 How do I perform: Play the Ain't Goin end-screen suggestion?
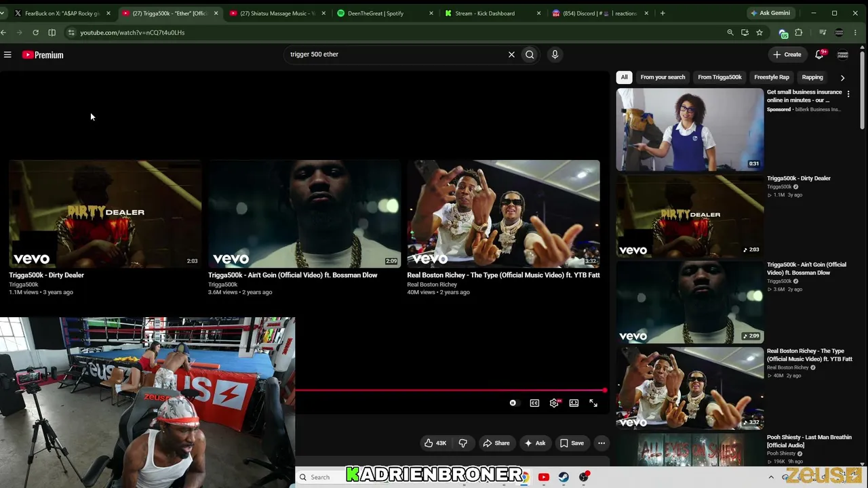(x=304, y=213)
